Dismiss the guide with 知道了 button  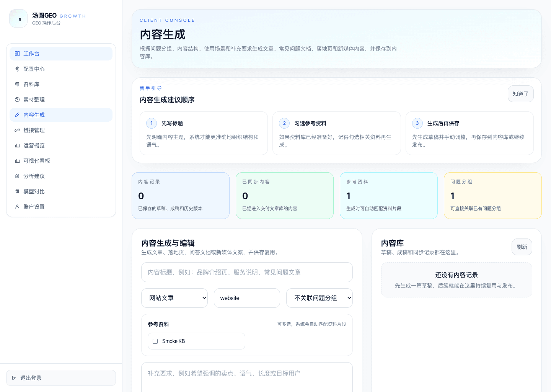tap(521, 94)
